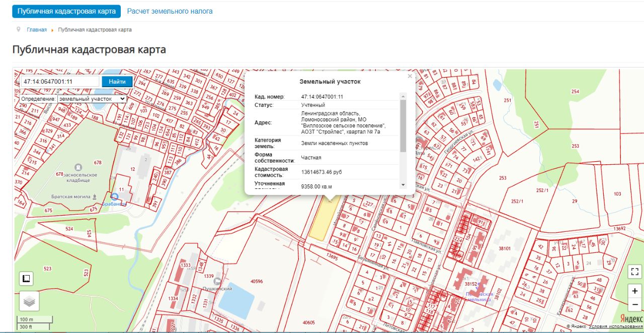644x333 pixels.
Task: Click cadastral number value 47:14:0647001:11 in popup
Action: (x=322, y=97)
